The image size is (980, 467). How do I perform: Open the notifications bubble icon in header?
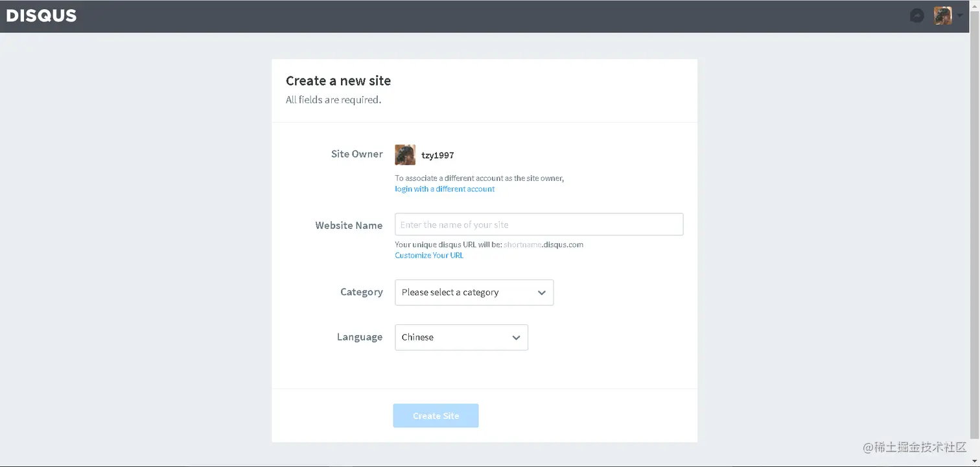pos(916,16)
